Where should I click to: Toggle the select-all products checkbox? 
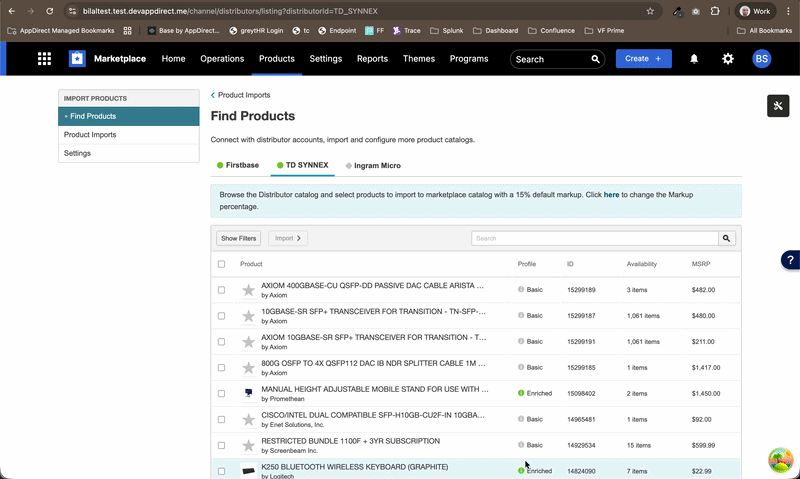pos(222,264)
